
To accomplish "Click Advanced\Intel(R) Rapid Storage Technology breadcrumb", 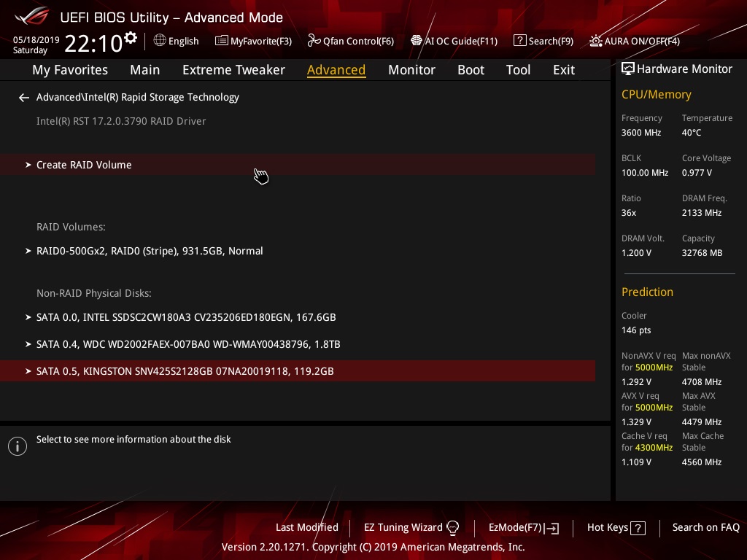I will pyautogui.click(x=138, y=97).
